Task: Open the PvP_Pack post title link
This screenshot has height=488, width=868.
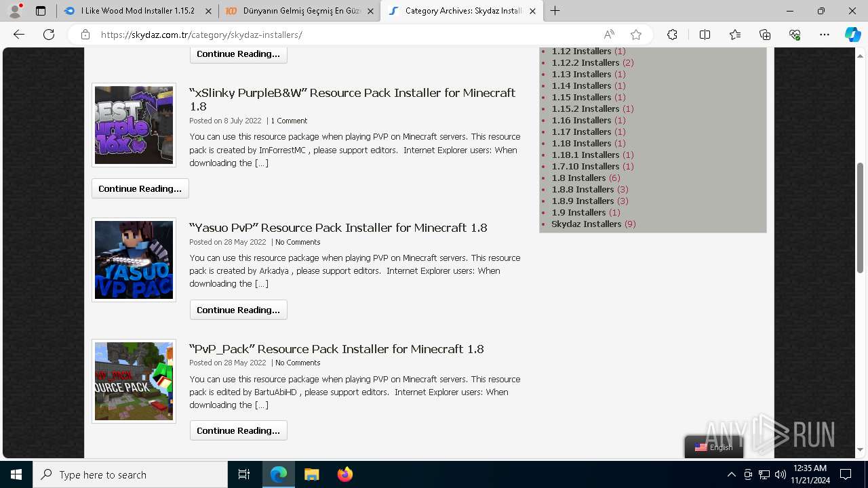Action: [336, 348]
